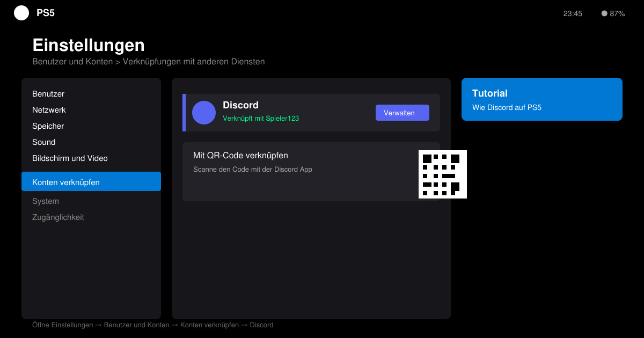Click the PS5 title text
Screen dimensions: 644x338
(x=46, y=13)
